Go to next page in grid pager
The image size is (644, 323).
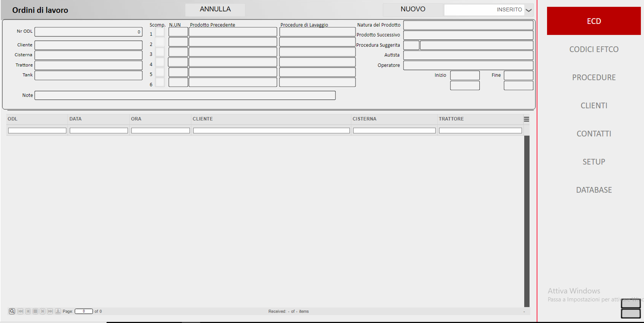pos(43,311)
